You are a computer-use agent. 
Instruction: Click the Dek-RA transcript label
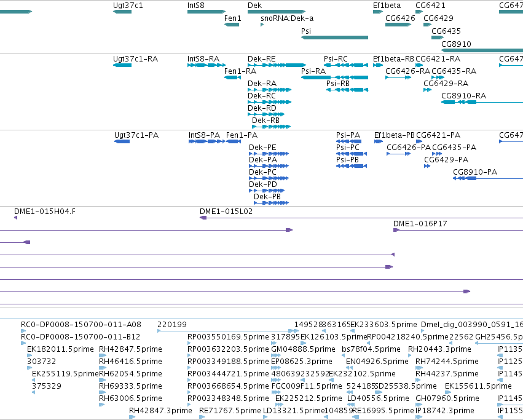coord(262,84)
